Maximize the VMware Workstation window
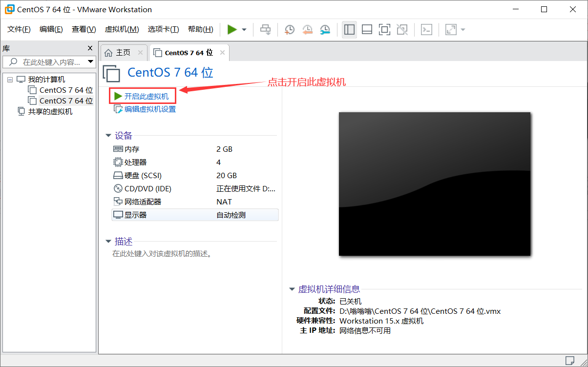Viewport: 588px width, 367px height. point(544,9)
